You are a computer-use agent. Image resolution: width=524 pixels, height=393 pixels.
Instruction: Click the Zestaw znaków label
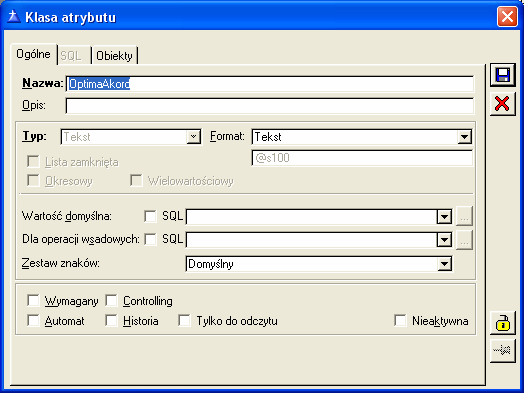point(61,263)
